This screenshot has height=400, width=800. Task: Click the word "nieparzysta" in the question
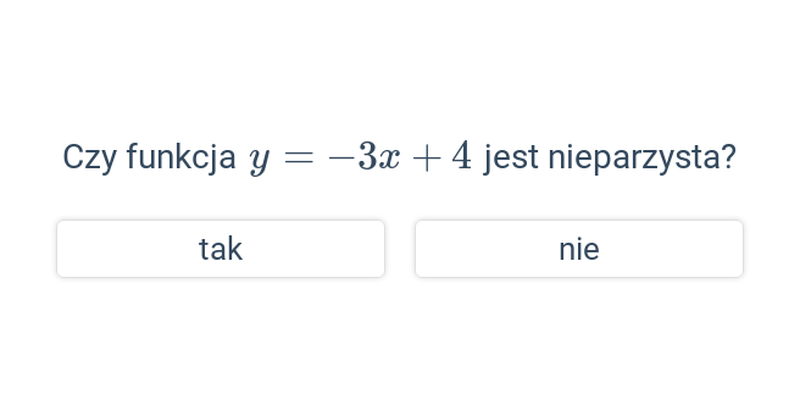[635, 158]
